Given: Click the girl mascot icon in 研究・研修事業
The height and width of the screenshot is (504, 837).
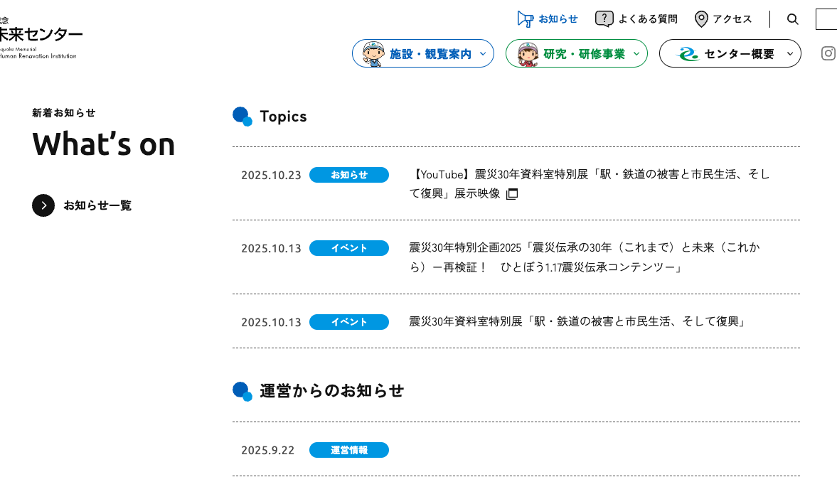Looking at the screenshot, I should click(x=527, y=53).
